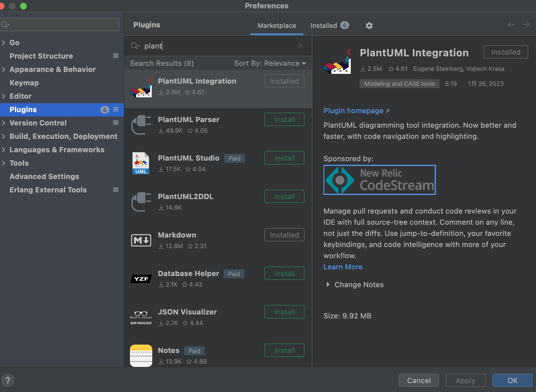Go back with the left arrow
This screenshot has width=536, height=392.
click(511, 25)
